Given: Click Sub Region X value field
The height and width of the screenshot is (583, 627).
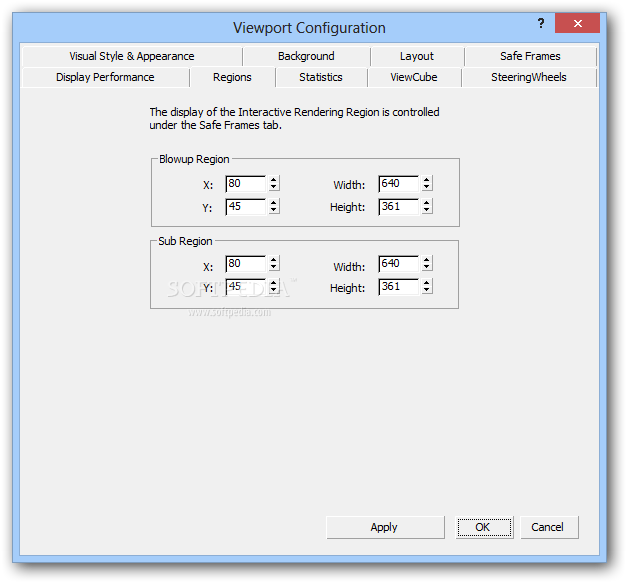Looking at the screenshot, I should click(246, 264).
